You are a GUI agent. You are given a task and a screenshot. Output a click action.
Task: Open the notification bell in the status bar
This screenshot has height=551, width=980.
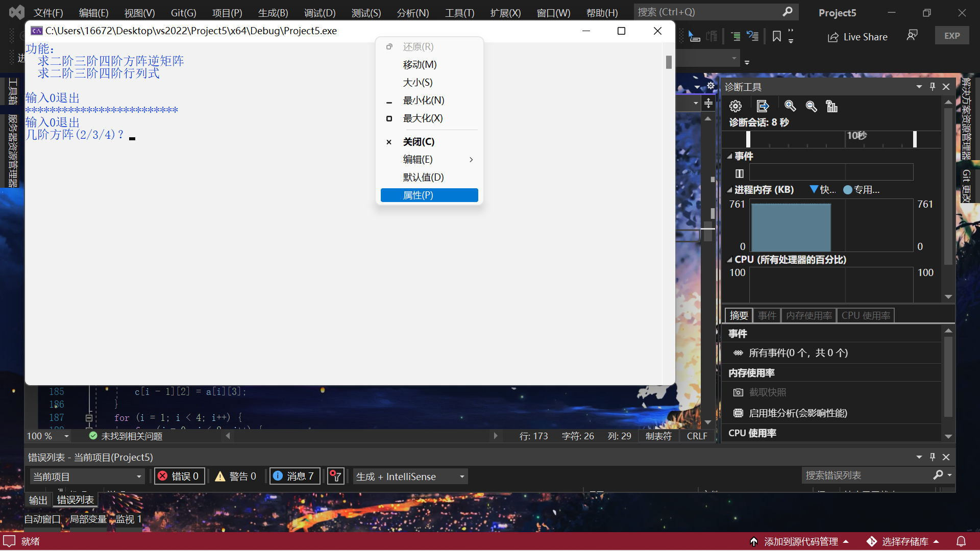[x=961, y=541]
